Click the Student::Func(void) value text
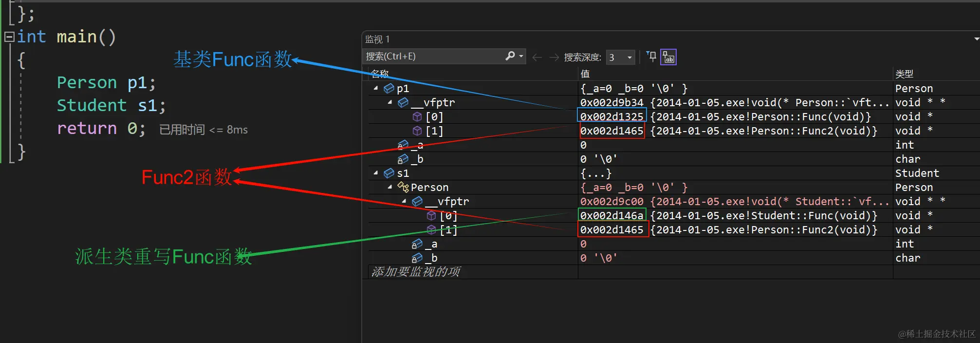Viewport: 980px width, 343px height. [763, 215]
